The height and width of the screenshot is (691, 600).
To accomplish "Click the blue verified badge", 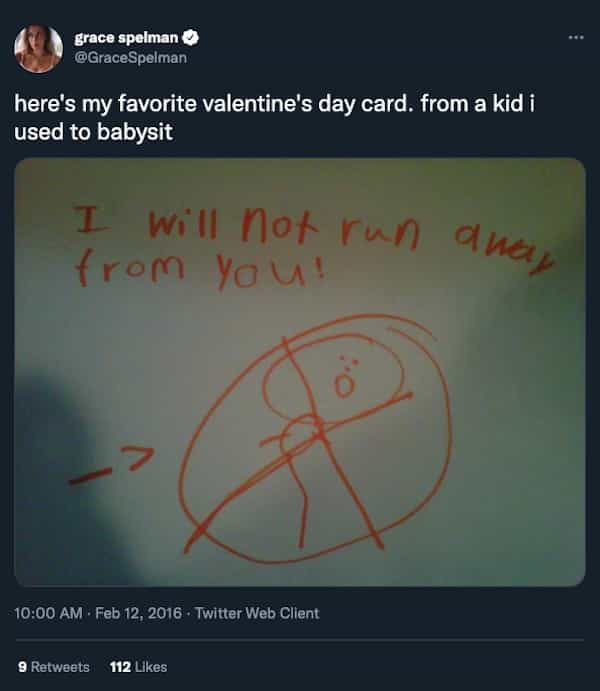I will (x=190, y=38).
